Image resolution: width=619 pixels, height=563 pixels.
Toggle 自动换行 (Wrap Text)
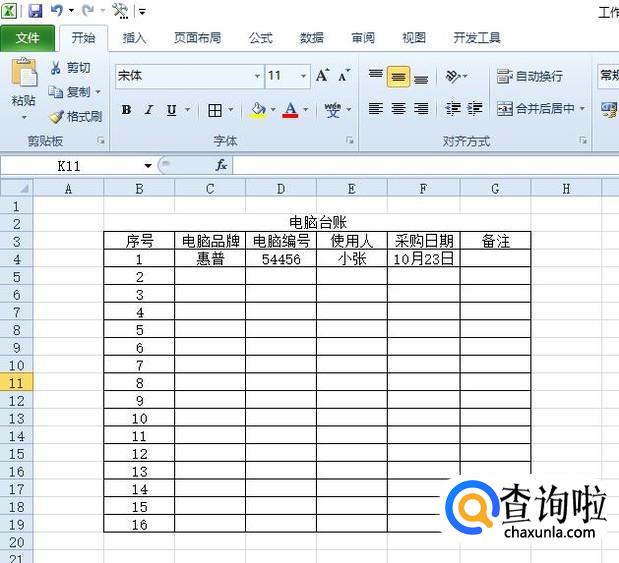[x=529, y=76]
